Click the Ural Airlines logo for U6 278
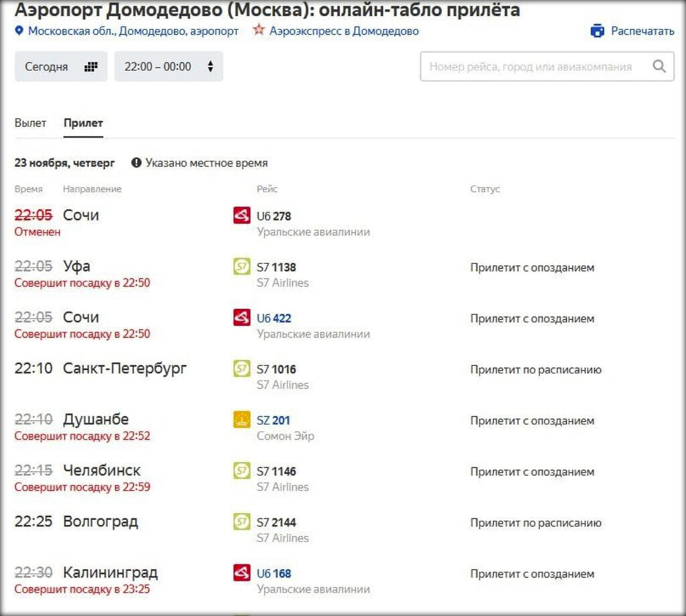The height and width of the screenshot is (616, 686). 241,215
